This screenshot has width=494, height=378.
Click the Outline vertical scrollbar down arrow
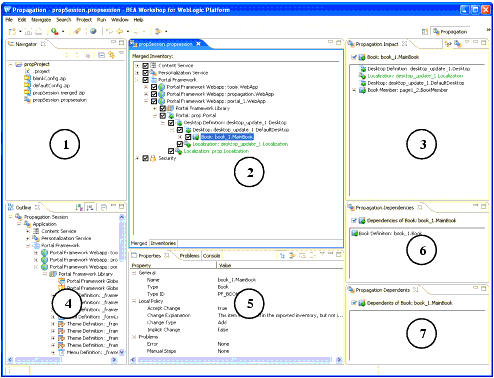[122, 352]
